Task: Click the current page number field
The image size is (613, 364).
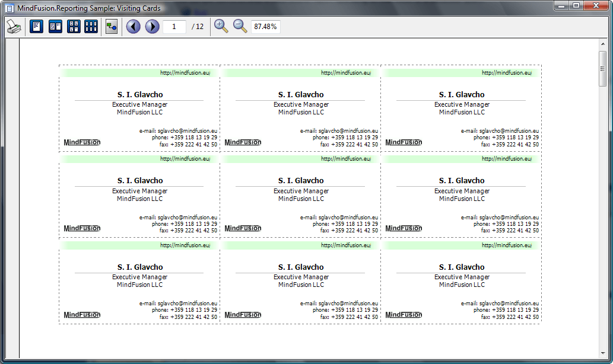Action: (174, 27)
